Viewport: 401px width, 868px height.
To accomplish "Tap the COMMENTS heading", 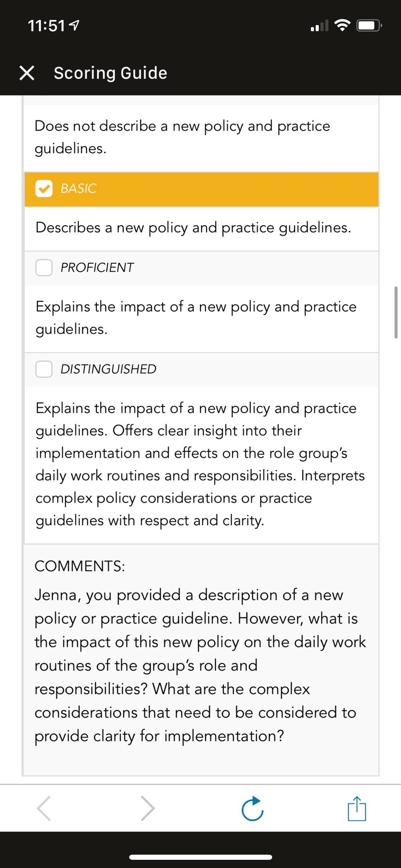I will (x=80, y=566).
